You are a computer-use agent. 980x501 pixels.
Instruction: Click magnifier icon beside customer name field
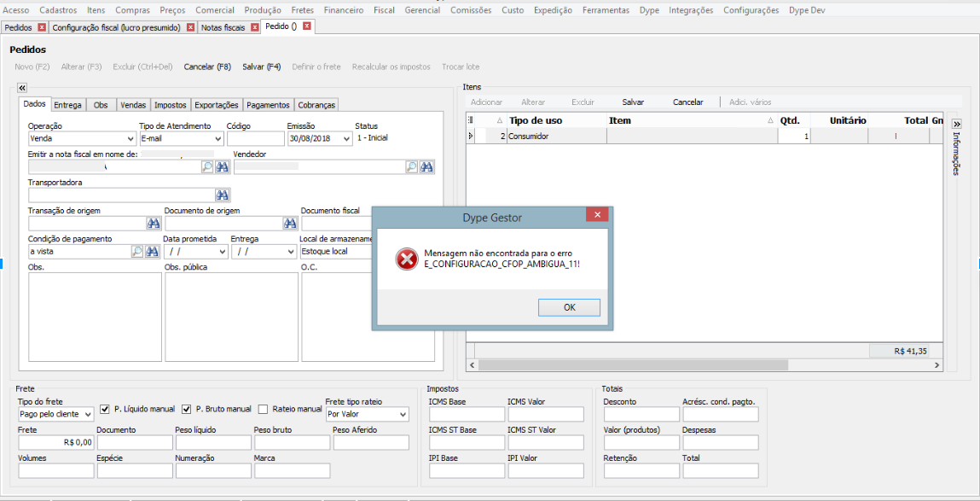tap(207, 167)
